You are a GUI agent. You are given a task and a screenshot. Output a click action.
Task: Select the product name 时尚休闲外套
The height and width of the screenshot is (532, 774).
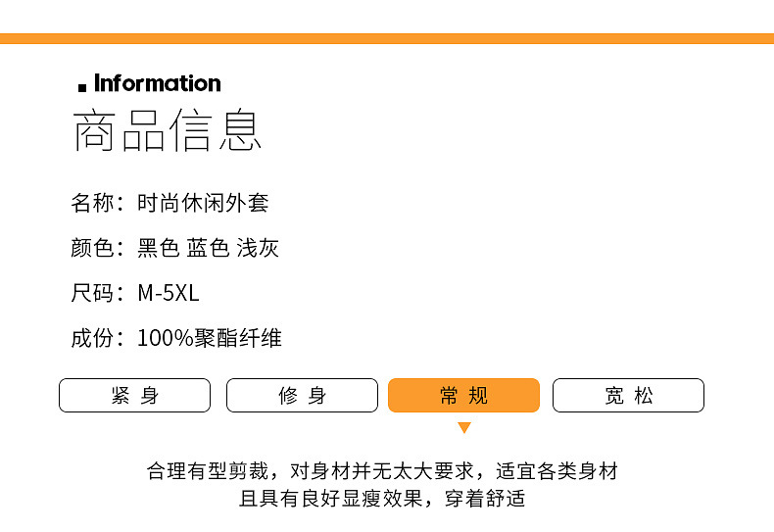(x=203, y=204)
